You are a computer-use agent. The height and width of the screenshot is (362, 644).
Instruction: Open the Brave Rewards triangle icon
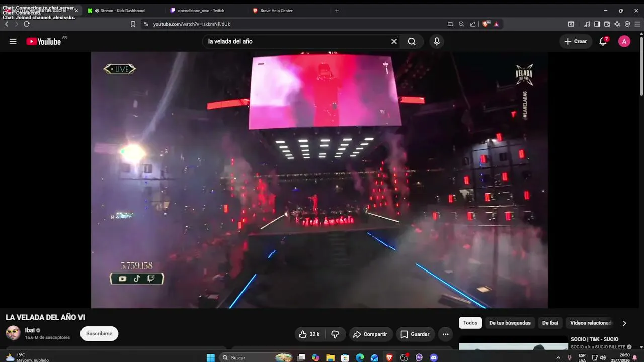(x=496, y=24)
